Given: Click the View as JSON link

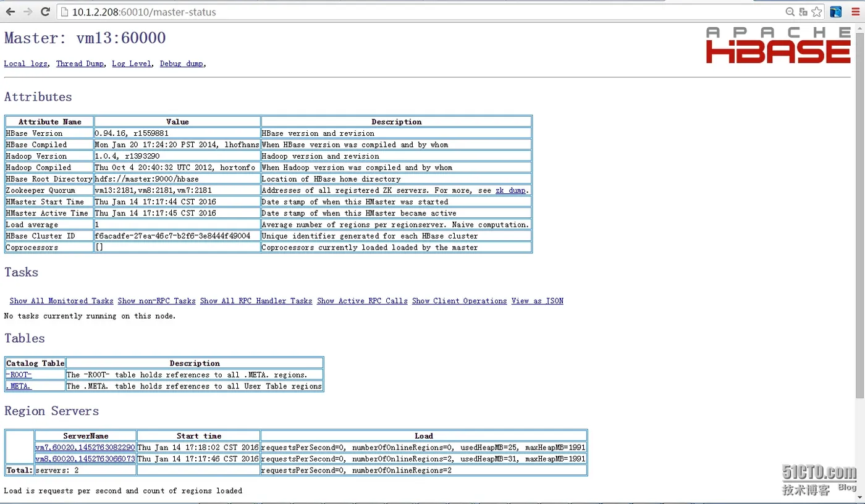Looking at the screenshot, I should pos(538,301).
